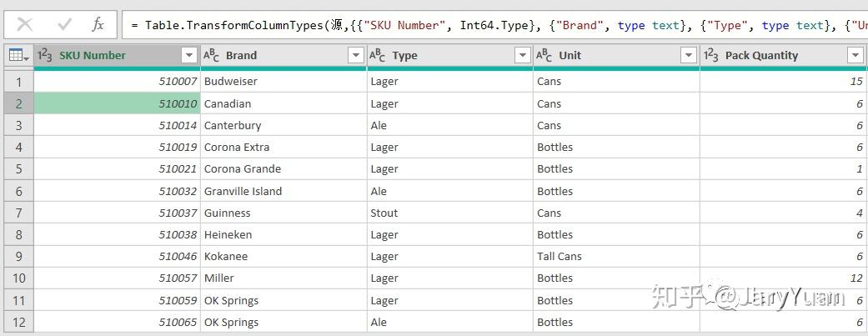Viewport: 868px width, 336px height.
Task: Click the fx insert step icon
Action: [x=98, y=24]
